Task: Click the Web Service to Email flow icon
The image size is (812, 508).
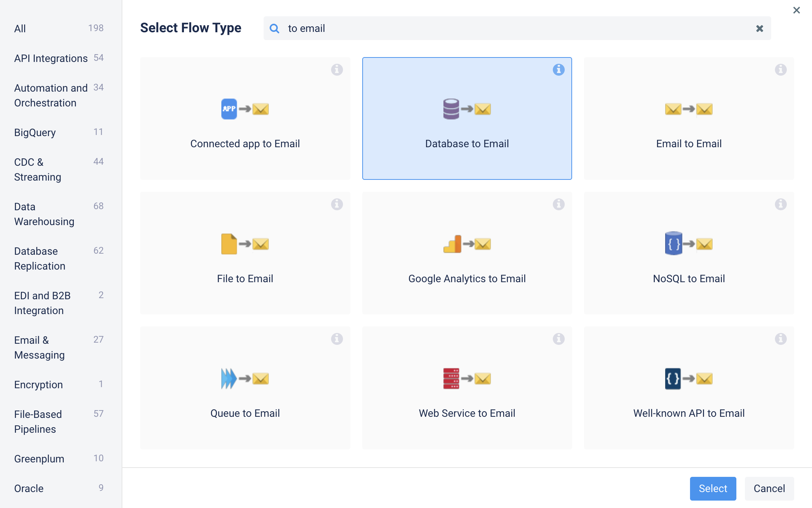Action: click(467, 379)
